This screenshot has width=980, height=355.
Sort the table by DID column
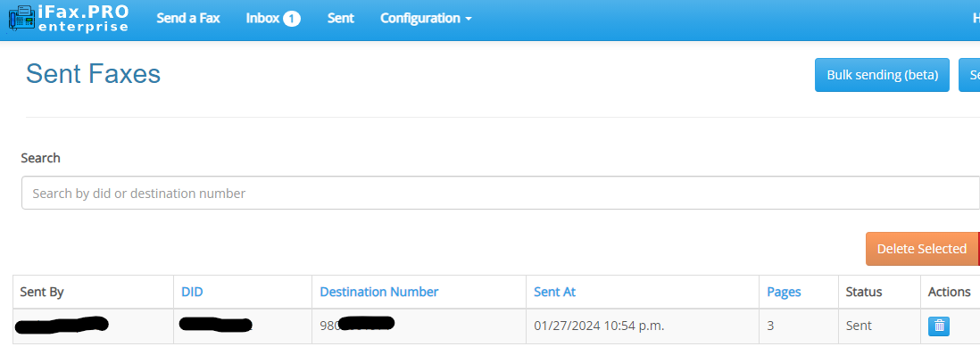click(x=192, y=292)
